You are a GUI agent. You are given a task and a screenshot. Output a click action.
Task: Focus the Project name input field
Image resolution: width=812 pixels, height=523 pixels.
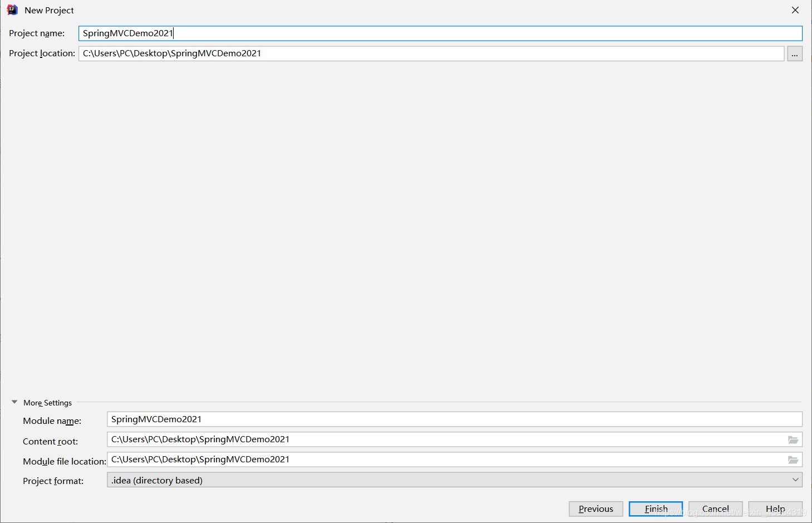[440, 33]
